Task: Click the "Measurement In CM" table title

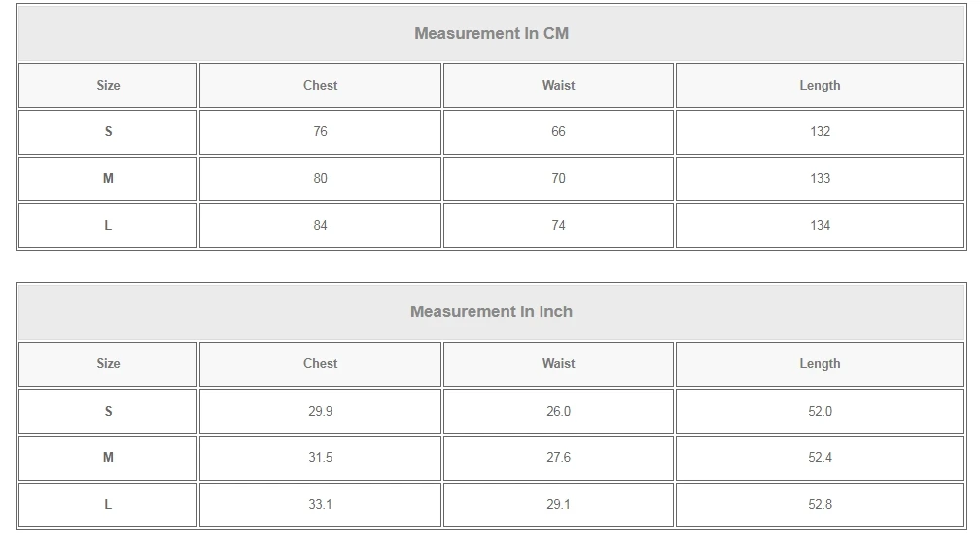Action: 491,33
